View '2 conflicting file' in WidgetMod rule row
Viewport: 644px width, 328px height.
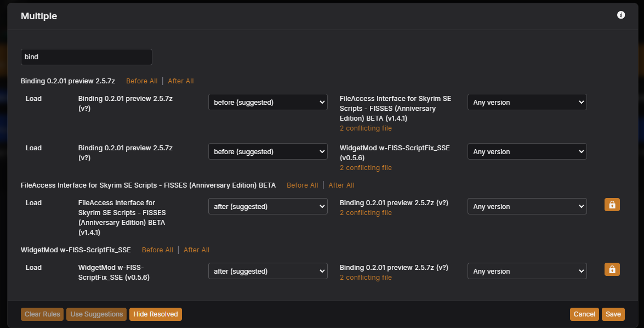point(366,278)
